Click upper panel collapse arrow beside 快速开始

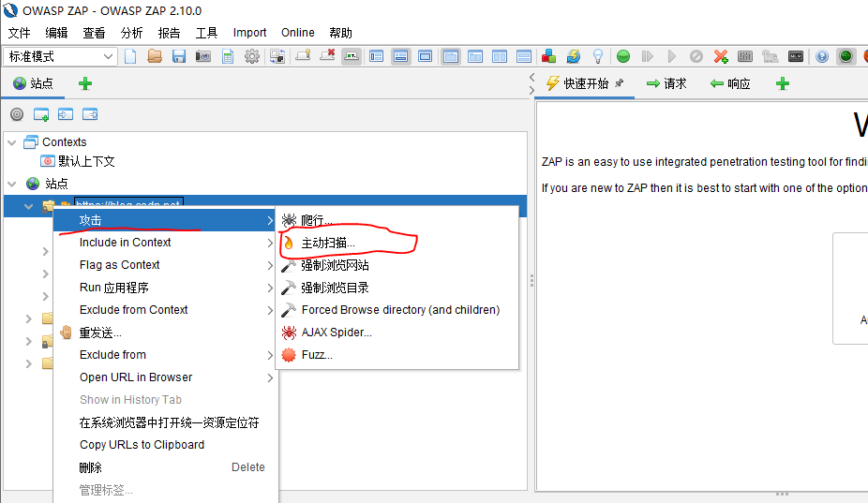(532, 77)
